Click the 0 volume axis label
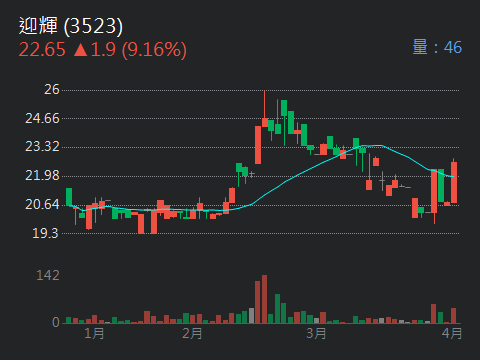Screen dimensions: 480x360 point(56,322)
